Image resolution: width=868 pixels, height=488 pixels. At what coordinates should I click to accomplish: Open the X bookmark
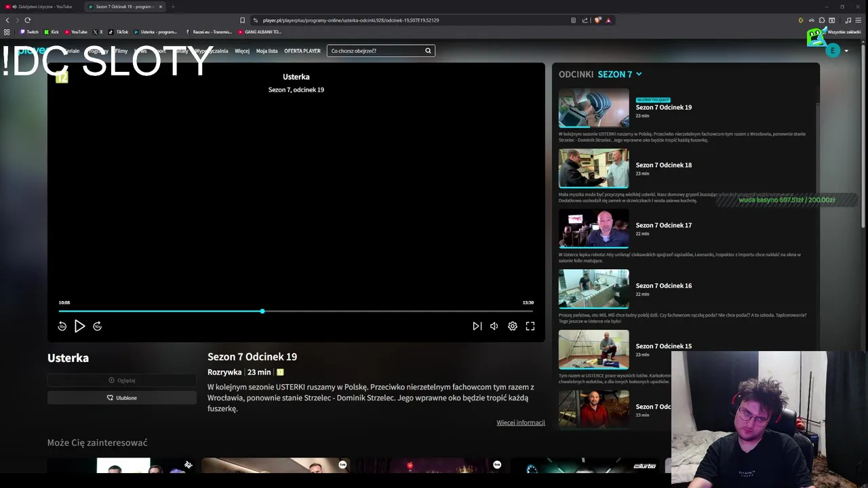pyautogui.click(x=98, y=32)
